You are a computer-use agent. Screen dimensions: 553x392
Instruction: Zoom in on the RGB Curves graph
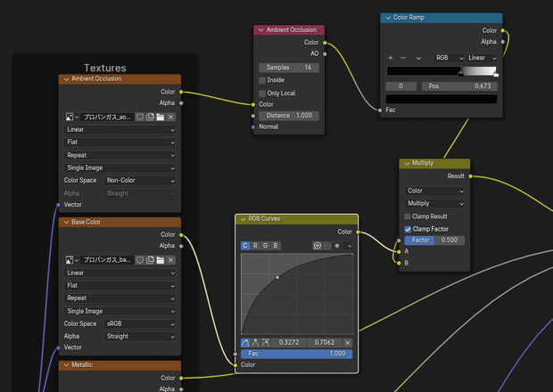click(x=317, y=246)
